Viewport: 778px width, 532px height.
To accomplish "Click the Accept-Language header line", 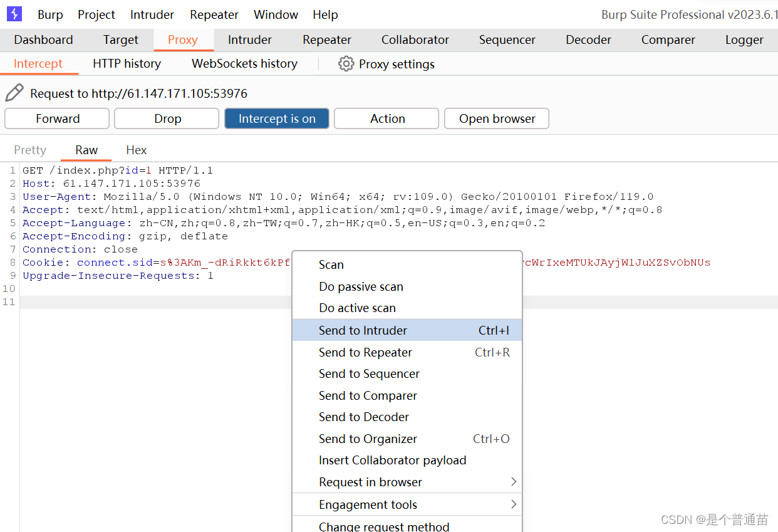I will pos(284,223).
